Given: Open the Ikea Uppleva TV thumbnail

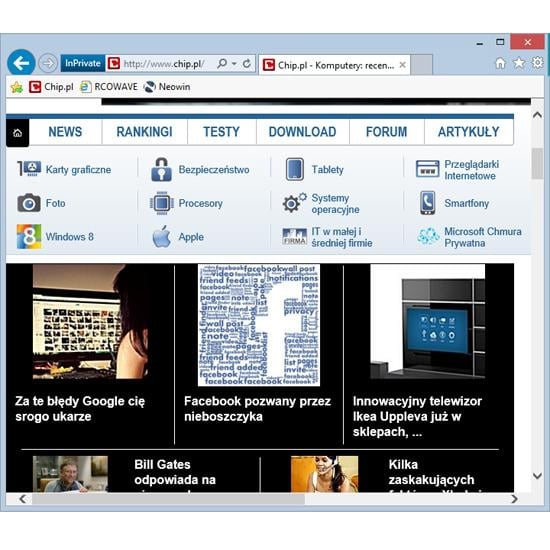Looking at the screenshot, I should pos(428,322).
